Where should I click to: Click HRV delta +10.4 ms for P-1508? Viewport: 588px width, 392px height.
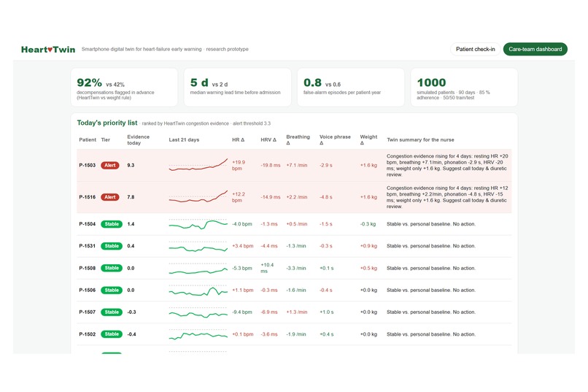tap(268, 268)
